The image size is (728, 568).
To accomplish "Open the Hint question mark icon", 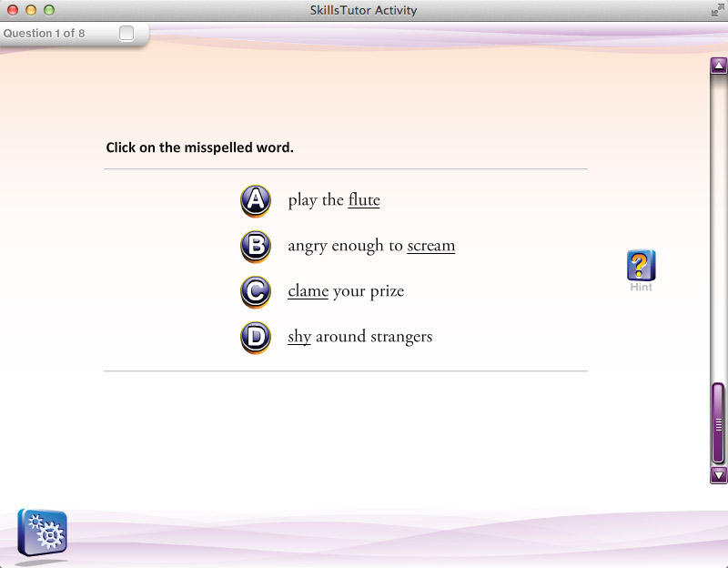I will (x=641, y=266).
